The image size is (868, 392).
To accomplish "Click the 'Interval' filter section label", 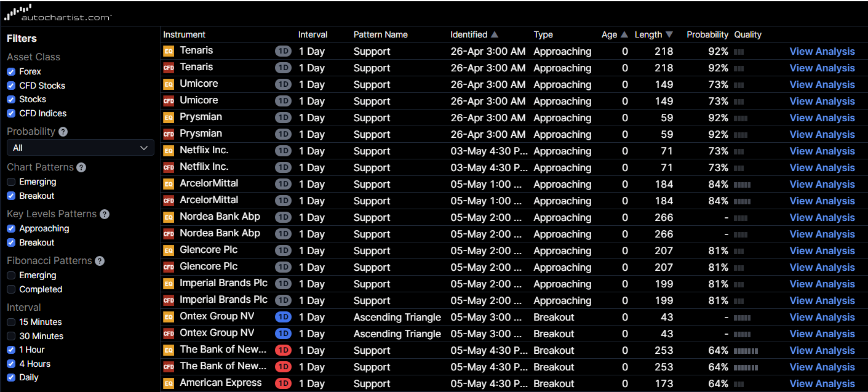I will tap(24, 307).
